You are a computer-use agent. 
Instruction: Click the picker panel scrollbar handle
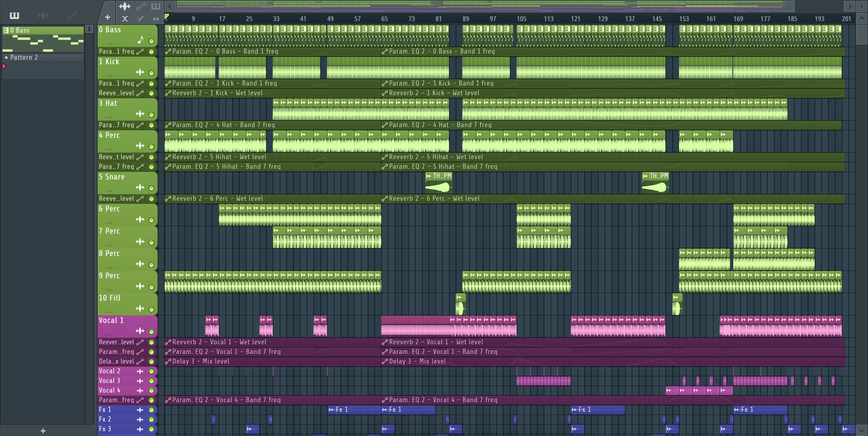[x=89, y=29]
